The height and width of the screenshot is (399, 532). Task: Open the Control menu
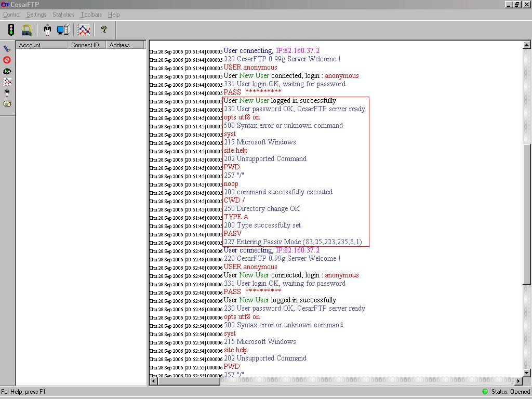pos(11,15)
